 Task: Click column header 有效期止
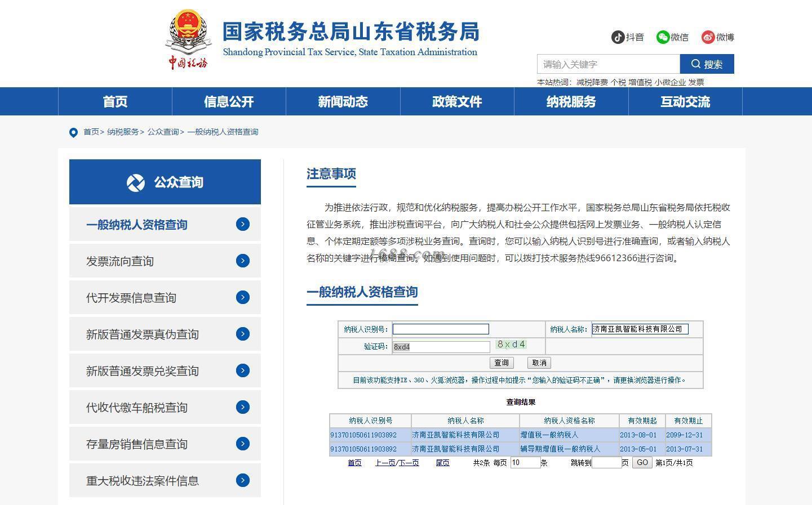tap(689, 421)
